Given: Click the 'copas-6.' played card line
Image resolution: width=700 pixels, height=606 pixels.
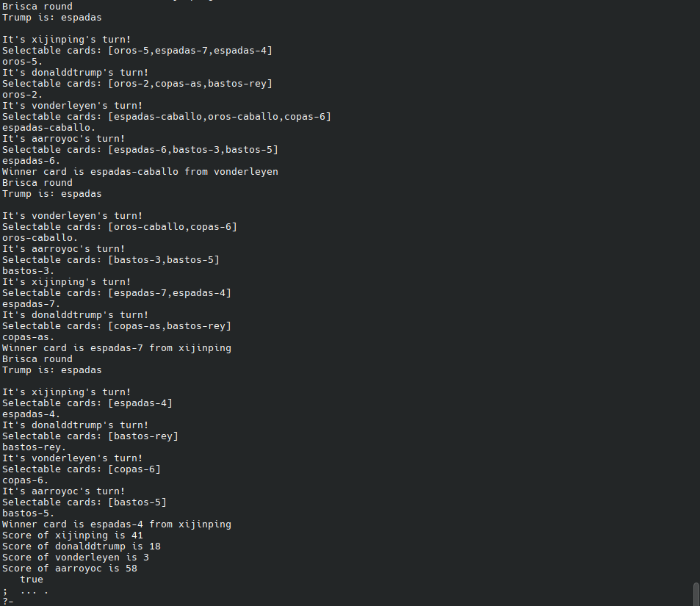Looking at the screenshot, I should (x=26, y=480).
